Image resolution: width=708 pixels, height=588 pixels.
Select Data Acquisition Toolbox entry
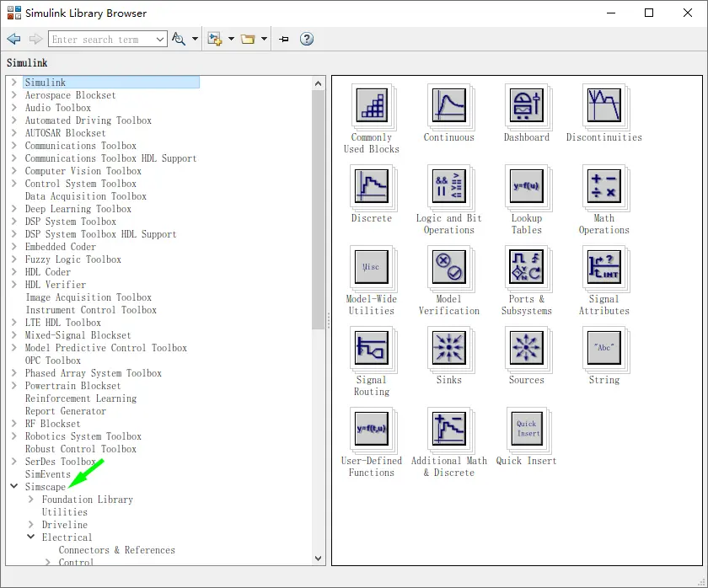(x=86, y=196)
